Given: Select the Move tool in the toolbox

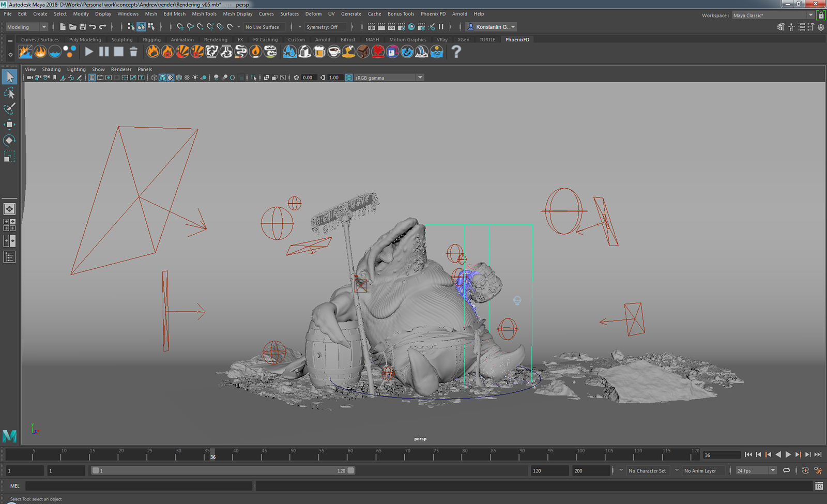Looking at the screenshot, I should coord(9,125).
